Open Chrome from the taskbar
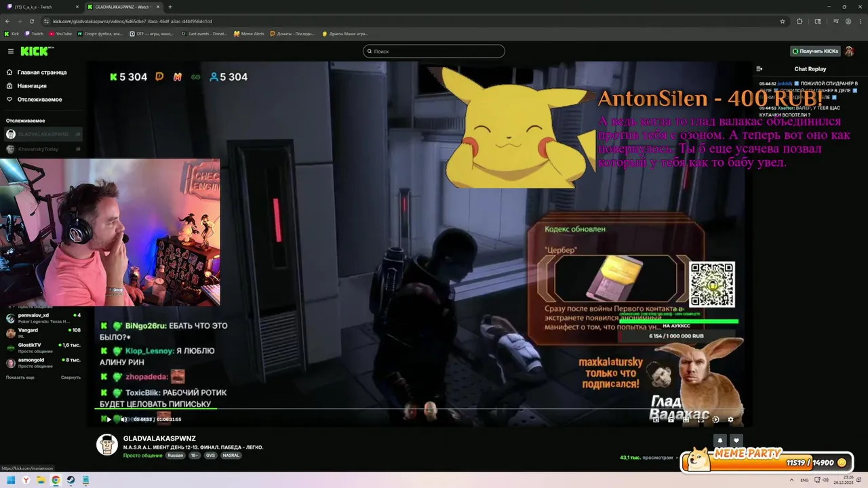The width and height of the screenshot is (868, 488). [x=56, y=480]
